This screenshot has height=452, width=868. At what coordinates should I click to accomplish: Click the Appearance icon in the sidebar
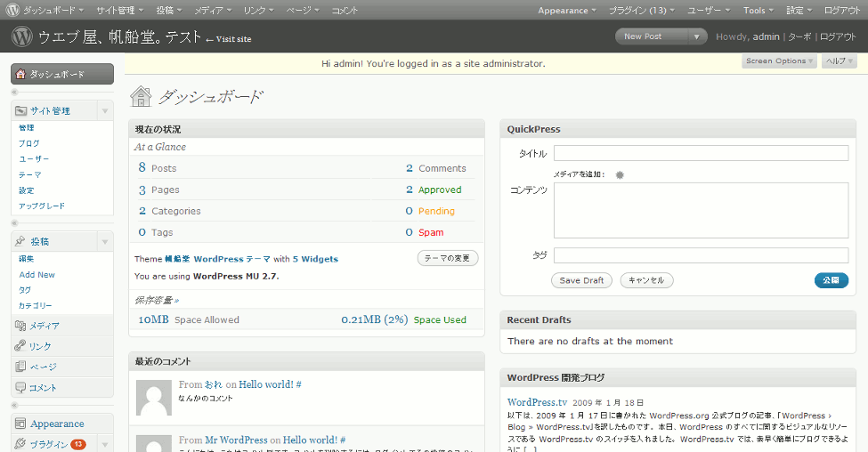[x=20, y=424]
